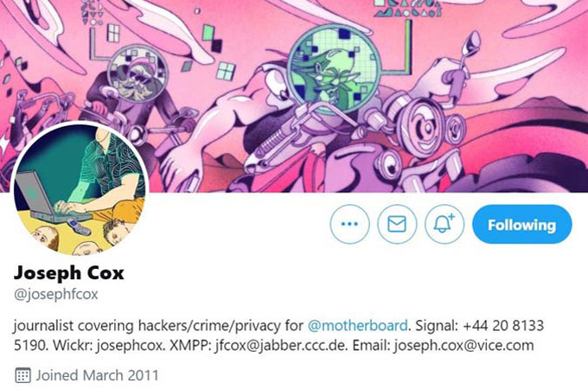Click the jfcox@jabber.ccc.de XMPP address

pos(280,345)
